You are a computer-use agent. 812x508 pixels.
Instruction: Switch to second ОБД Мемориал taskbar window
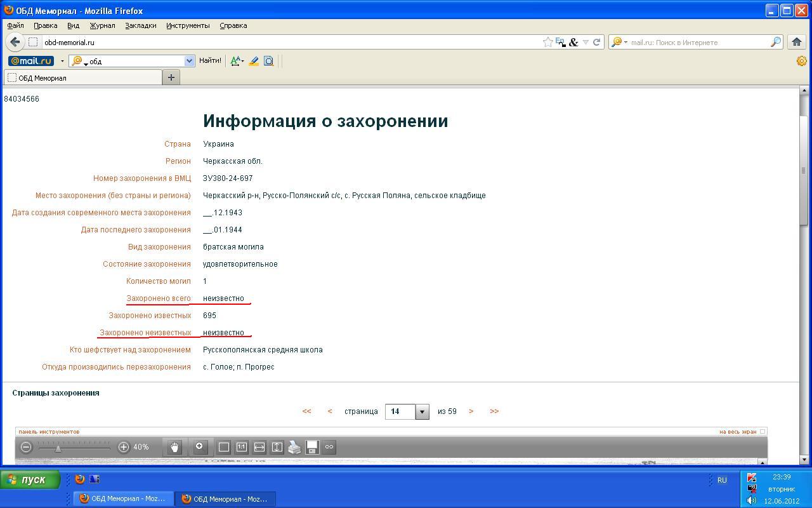click(x=225, y=499)
